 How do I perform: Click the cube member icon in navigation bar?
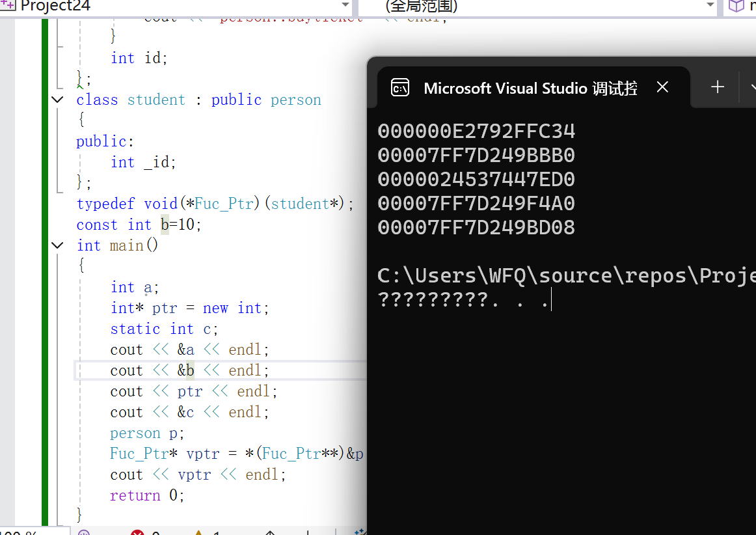pos(736,6)
